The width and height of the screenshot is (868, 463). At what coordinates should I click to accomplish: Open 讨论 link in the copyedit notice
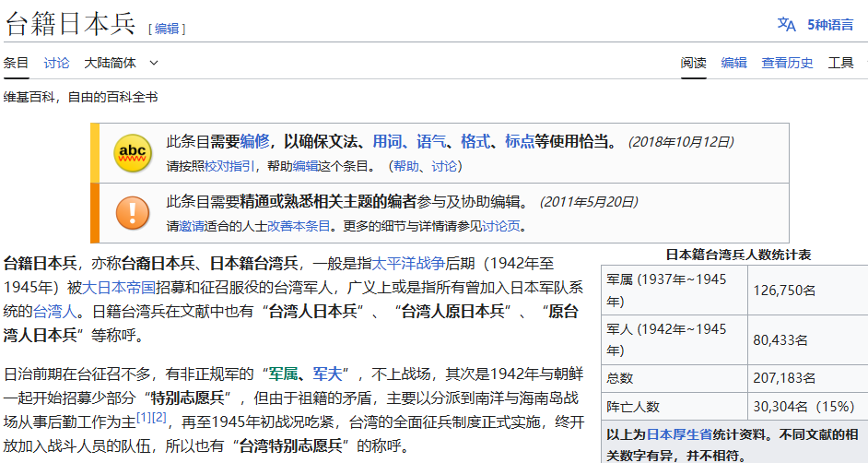click(444, 166)
